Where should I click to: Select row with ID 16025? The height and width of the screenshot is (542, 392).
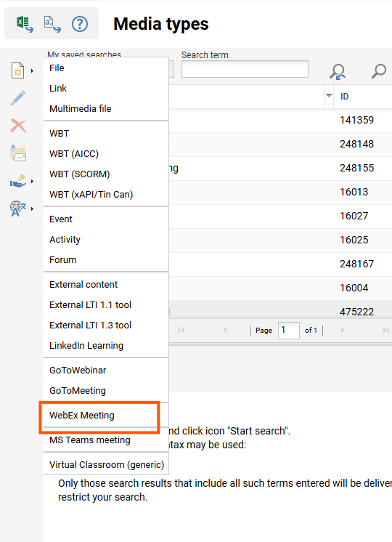point(280,240)
